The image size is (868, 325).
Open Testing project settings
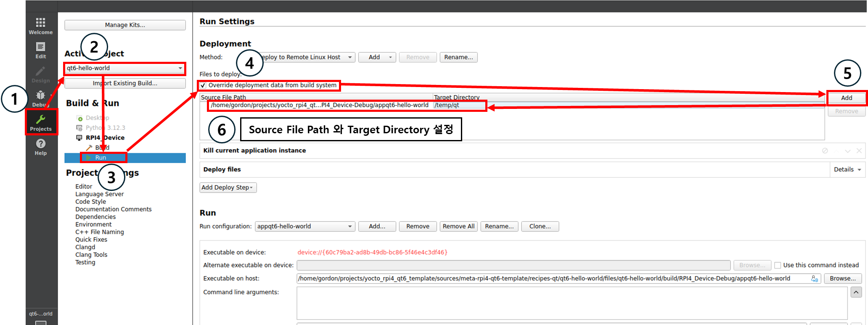[85, 262]
